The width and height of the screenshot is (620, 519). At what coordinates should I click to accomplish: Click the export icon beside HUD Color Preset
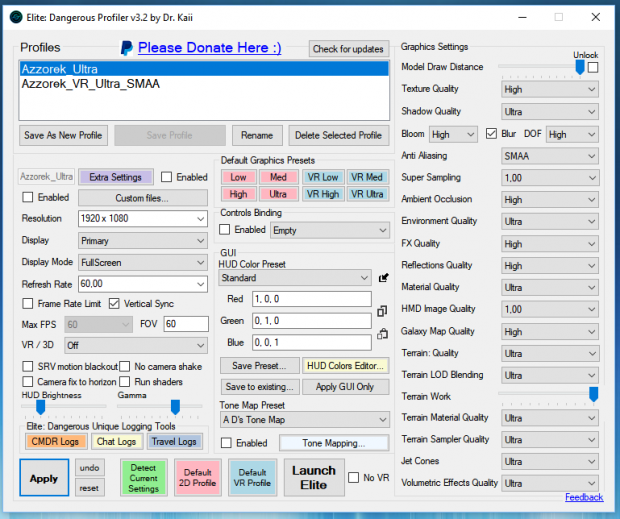point(383,278)
